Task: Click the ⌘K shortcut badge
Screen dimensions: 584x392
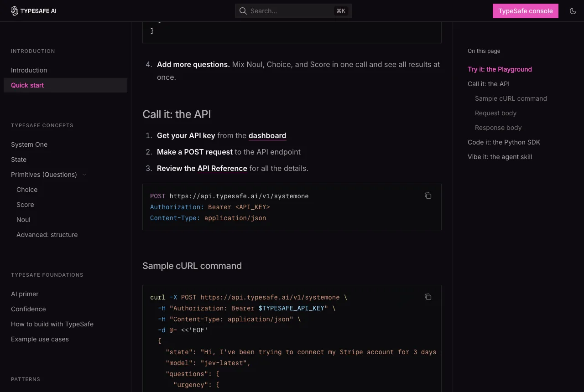Action: point(341,11)
